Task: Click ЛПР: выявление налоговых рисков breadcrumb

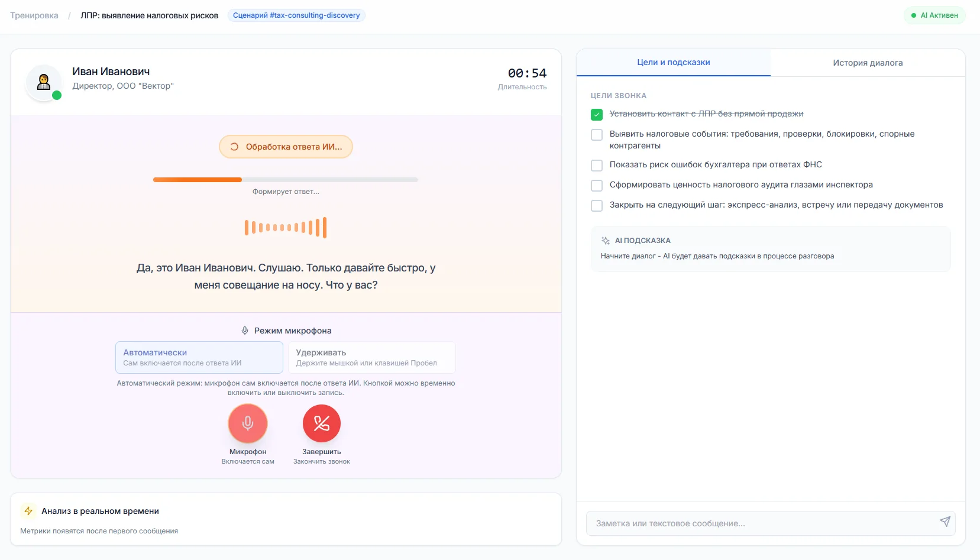Action: [150, 15]
